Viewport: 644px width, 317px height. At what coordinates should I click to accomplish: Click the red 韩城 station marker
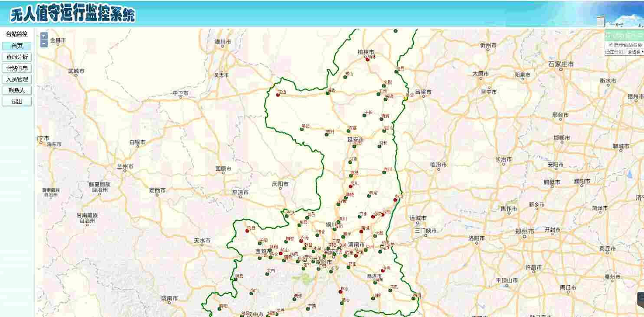coord(395,200)
